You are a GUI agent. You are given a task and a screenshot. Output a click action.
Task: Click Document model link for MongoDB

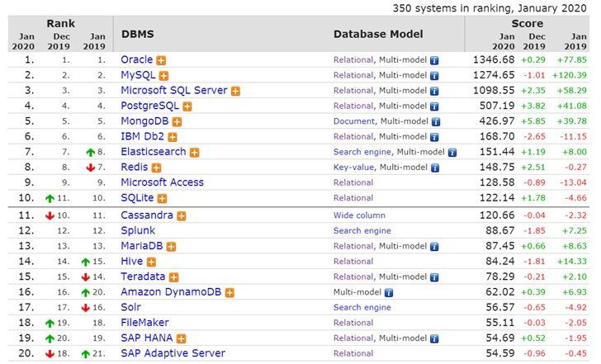click(x=354, y=121)
